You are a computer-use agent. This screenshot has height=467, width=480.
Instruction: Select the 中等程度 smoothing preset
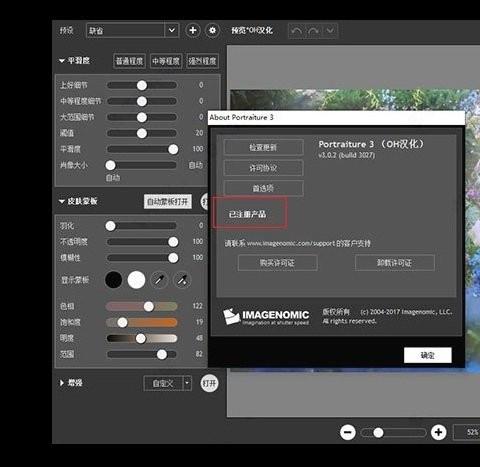point(166,61)
